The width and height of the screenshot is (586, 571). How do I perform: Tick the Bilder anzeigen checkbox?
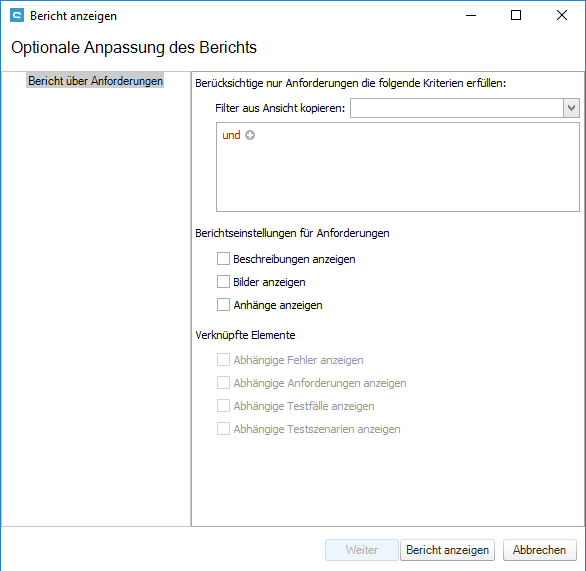tap(223, 282)
